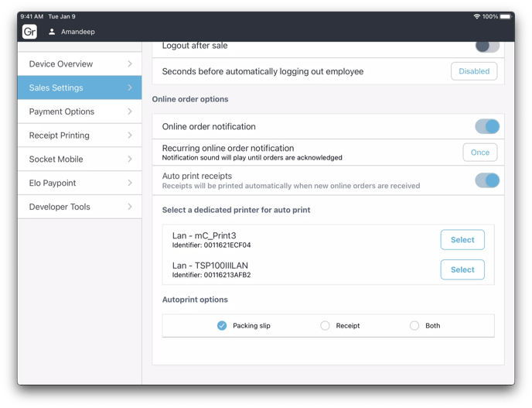Change the recurring notification Once setting
The height and width of the screenshot is (408, 532).
tap(479, 153)
